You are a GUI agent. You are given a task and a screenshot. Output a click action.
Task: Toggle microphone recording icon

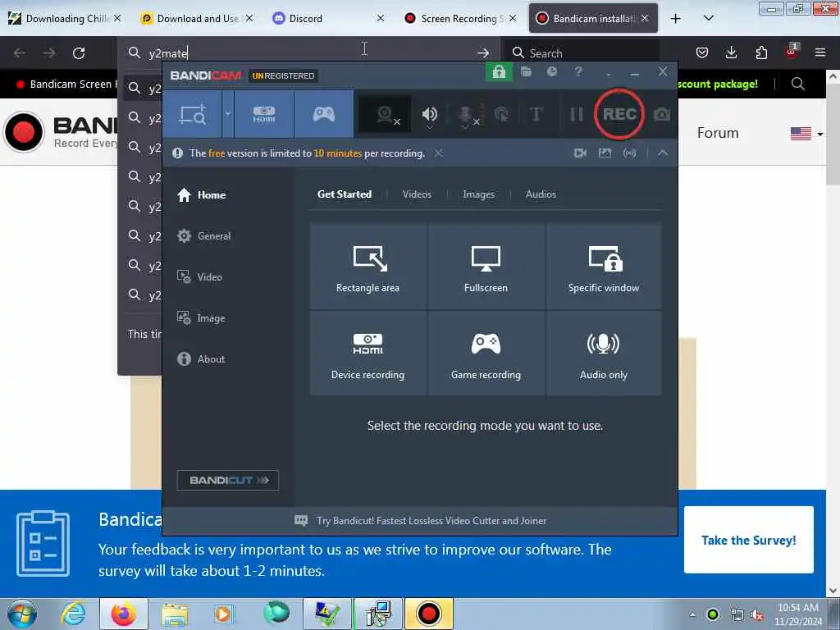(466, 114)
